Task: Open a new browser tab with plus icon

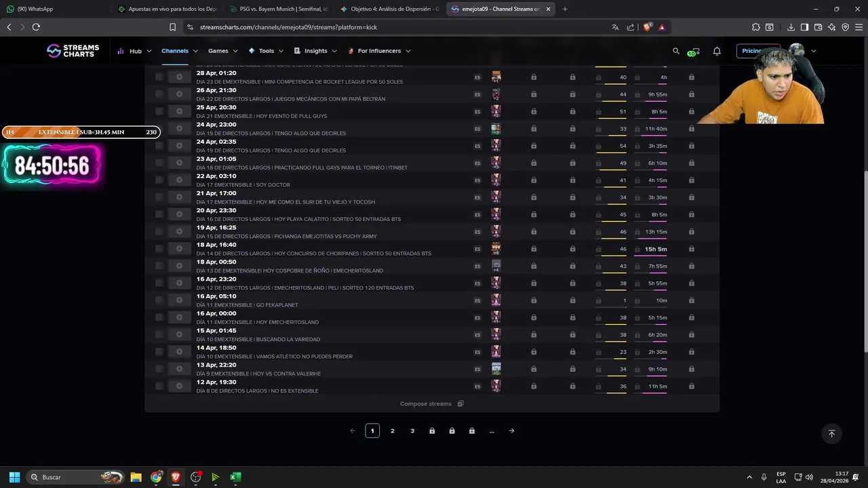Action: (x=565, y=9)
